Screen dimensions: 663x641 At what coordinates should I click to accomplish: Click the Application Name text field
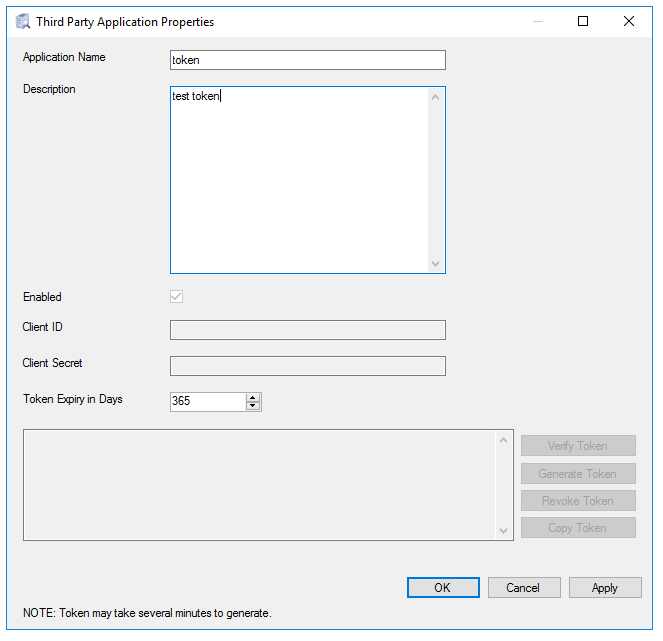(307, 60)
